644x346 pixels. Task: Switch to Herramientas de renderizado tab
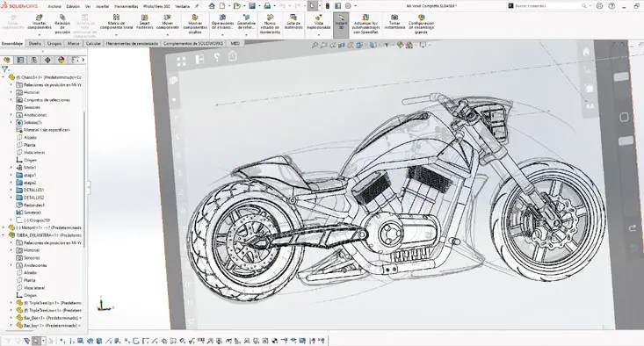click(x=132, y=43)
